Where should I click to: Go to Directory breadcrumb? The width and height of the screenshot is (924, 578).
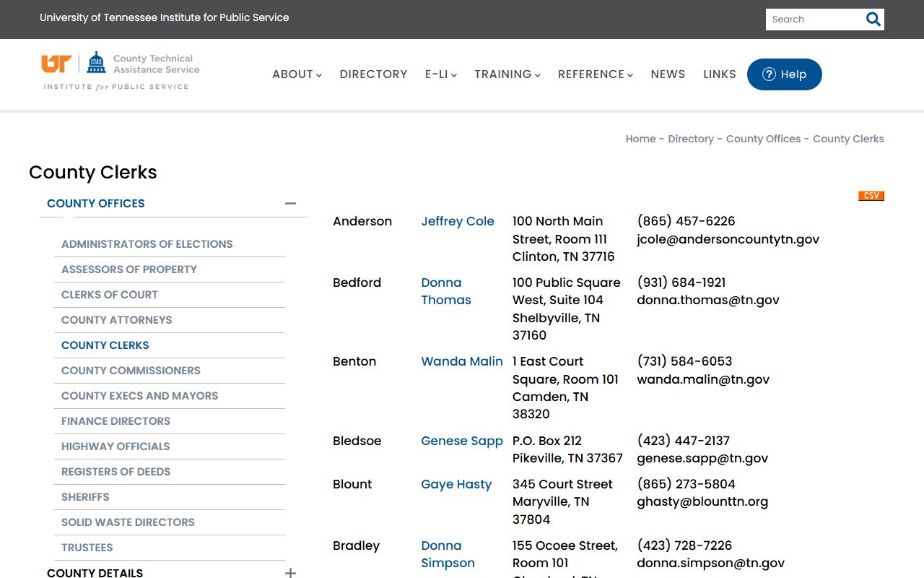[691, 139]
